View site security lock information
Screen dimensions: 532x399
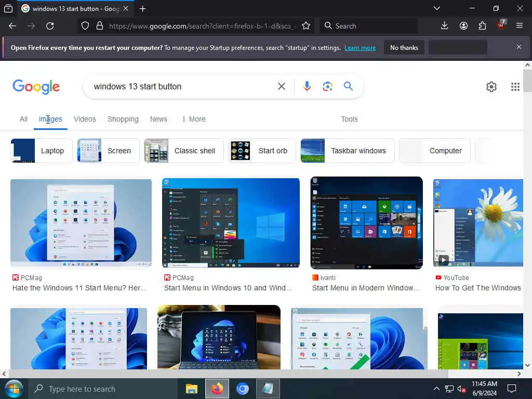[100, 26]
